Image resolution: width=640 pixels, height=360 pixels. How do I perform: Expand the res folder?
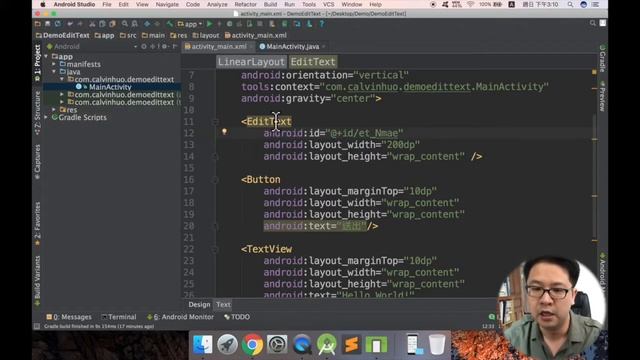click(x=54, y=109)
